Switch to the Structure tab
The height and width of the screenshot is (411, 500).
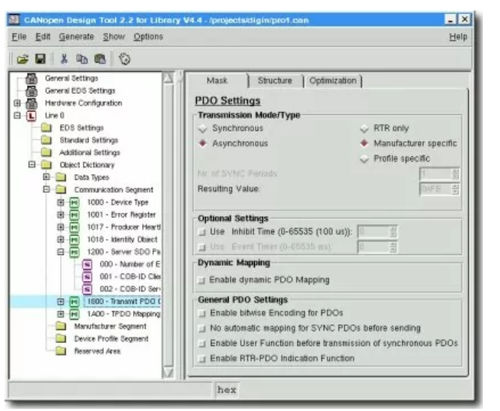(275, 80)
